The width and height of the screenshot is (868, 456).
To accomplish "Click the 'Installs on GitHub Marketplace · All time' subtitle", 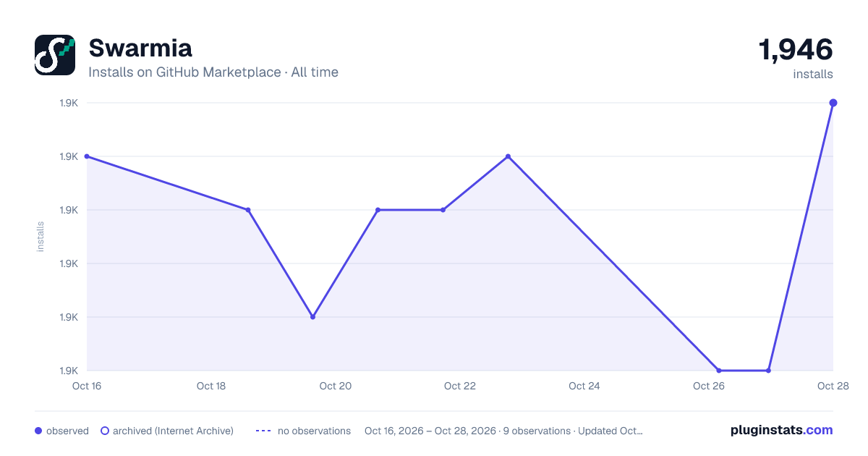I will point(213,72).
